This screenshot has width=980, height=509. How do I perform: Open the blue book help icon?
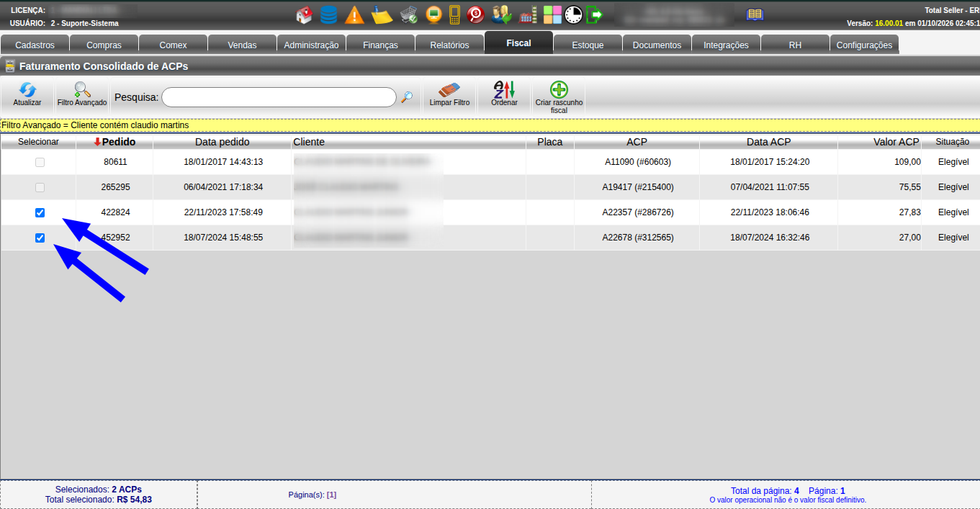coord(755,14)
